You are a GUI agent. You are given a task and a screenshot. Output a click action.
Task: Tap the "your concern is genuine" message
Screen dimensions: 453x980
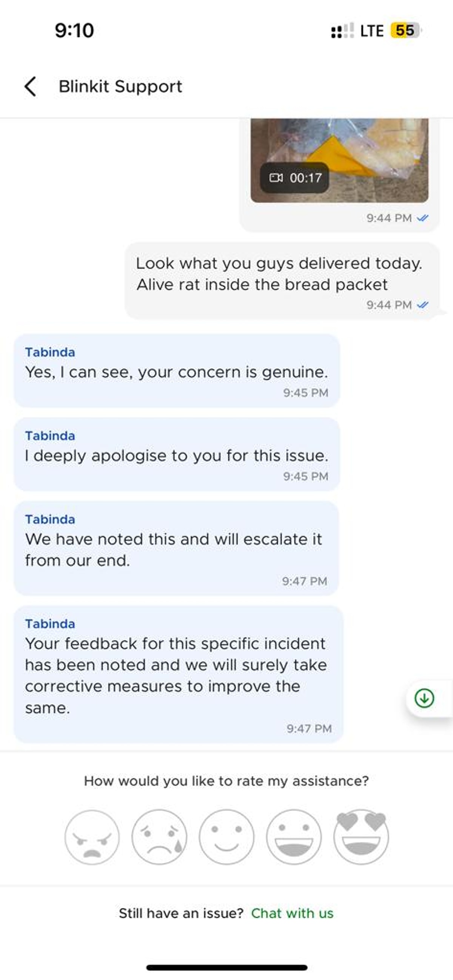(177, 371)
